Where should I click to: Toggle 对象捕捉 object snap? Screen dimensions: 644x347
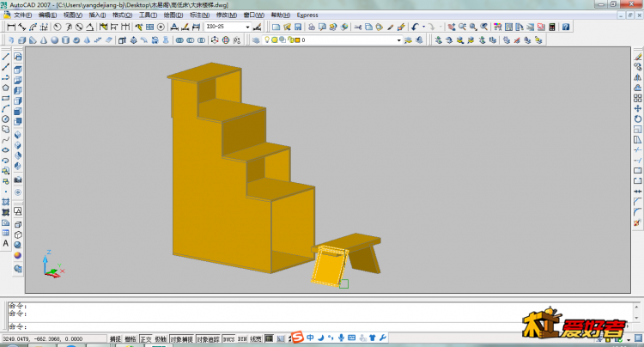181,338
